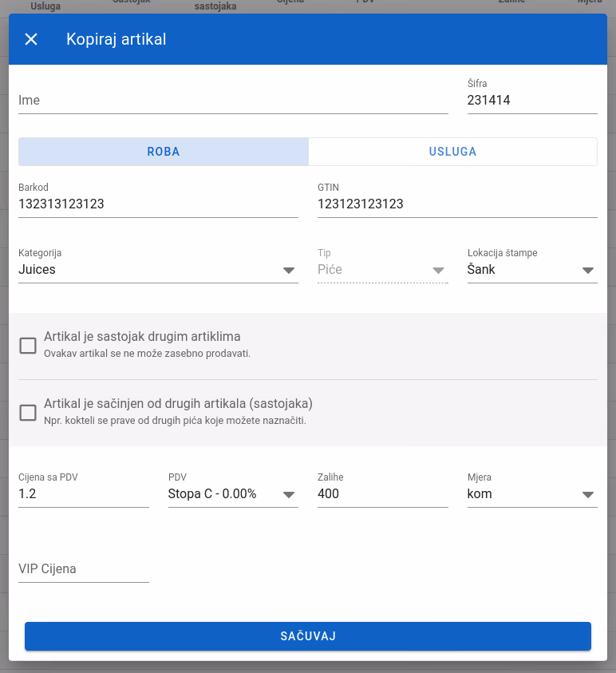This screenshot has height=673, width=616.
Task: Open the Kategorija dropdown showing Juices
Action: [158, 270]
